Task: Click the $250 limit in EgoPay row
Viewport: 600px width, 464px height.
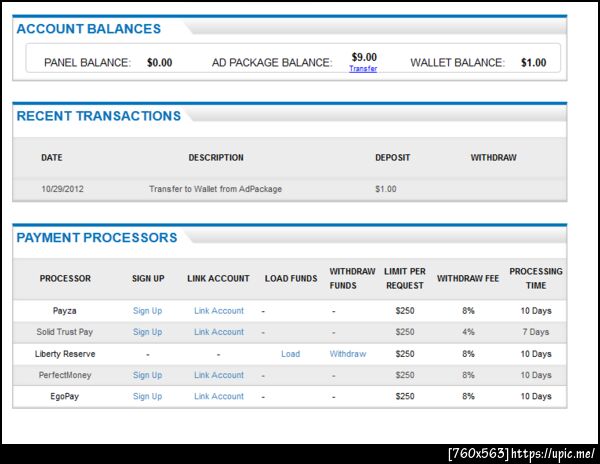Action: click(405, 396)
